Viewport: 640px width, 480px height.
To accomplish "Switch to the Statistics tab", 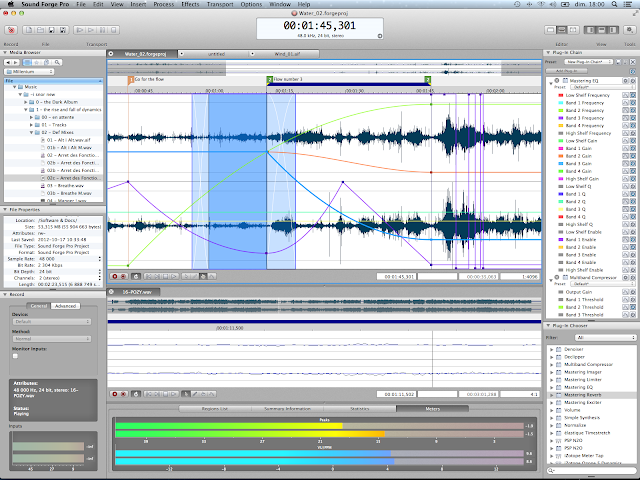I will (360, 409).
